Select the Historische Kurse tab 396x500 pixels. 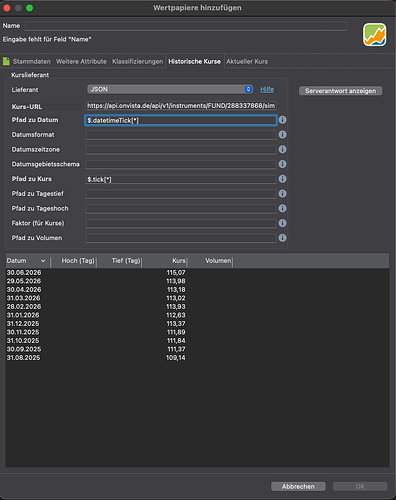pyautogui.click(x=195, y=61)
